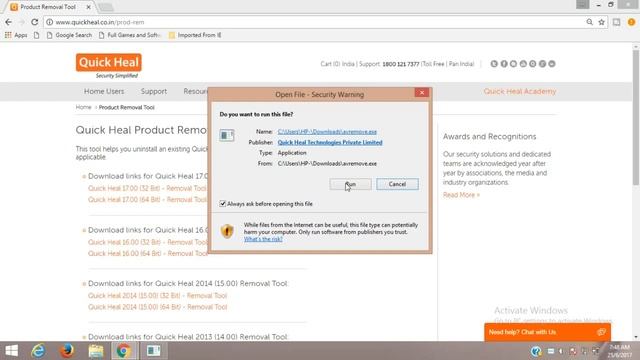
Task: Click Cancel in the Open File dialog
Action: click(397, 184)
